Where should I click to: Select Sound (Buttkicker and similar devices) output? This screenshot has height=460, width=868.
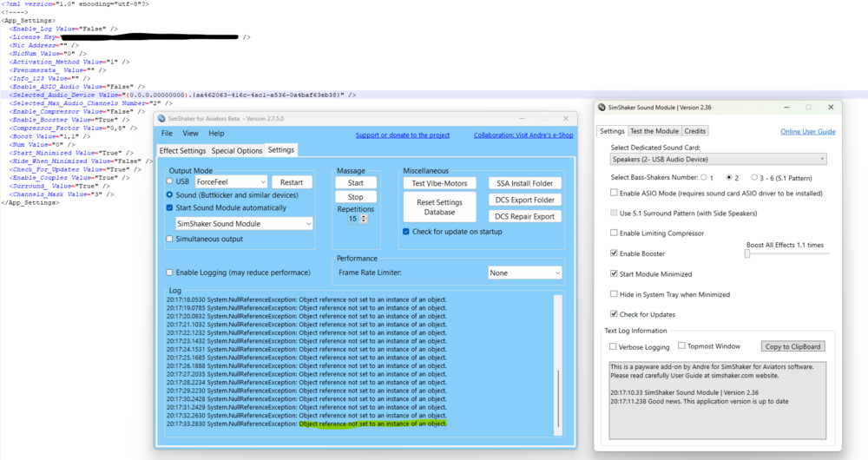[x=169, y=195]
